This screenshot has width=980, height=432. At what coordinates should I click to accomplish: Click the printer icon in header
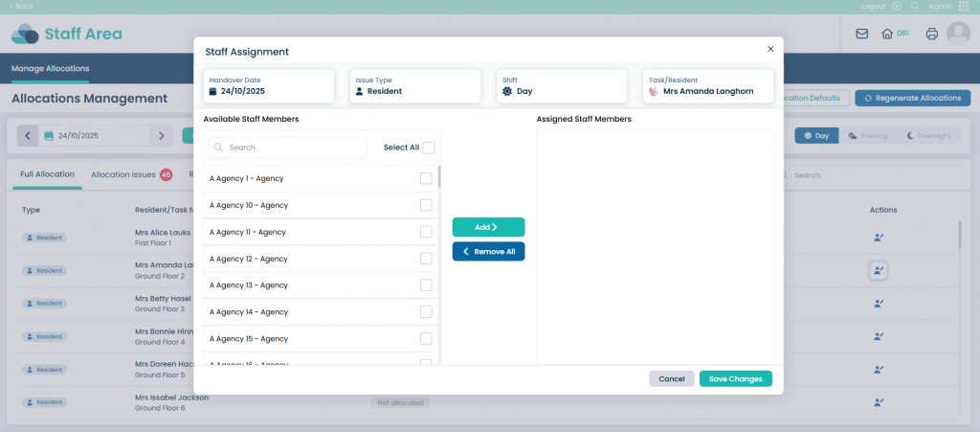click(x=931, y=34)
